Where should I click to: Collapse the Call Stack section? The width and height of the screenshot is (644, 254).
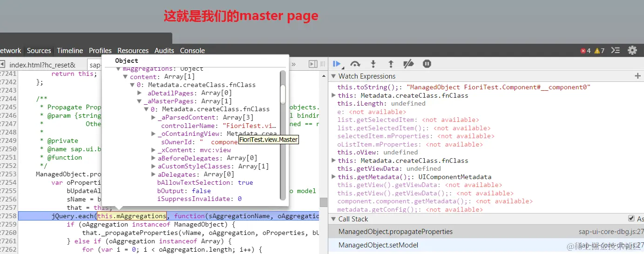(x=333, y=219)
